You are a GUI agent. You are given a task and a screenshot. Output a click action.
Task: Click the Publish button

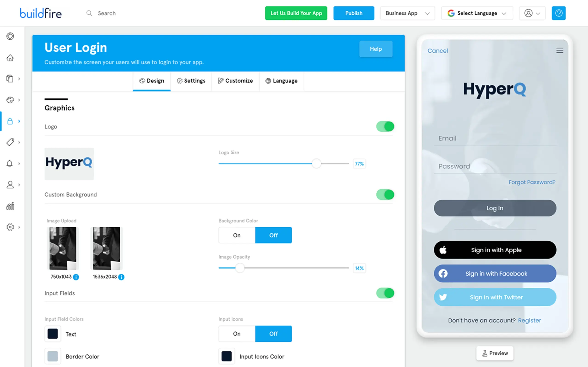[353, 13]
